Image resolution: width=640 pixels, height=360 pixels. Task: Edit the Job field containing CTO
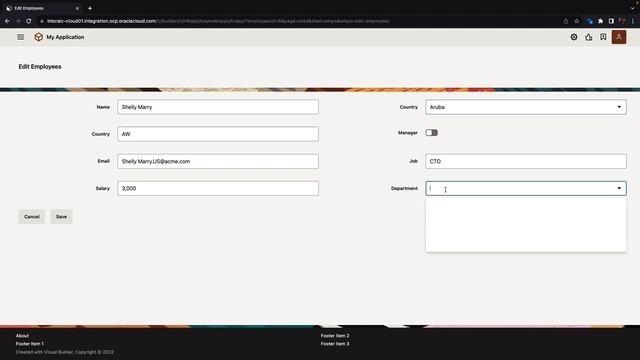click(526, 161)
